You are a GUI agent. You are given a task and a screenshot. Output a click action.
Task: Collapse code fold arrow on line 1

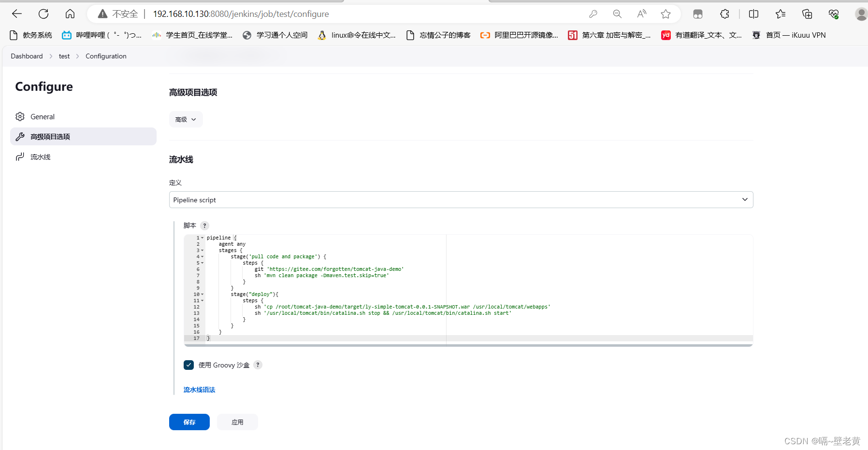[203, 238]
